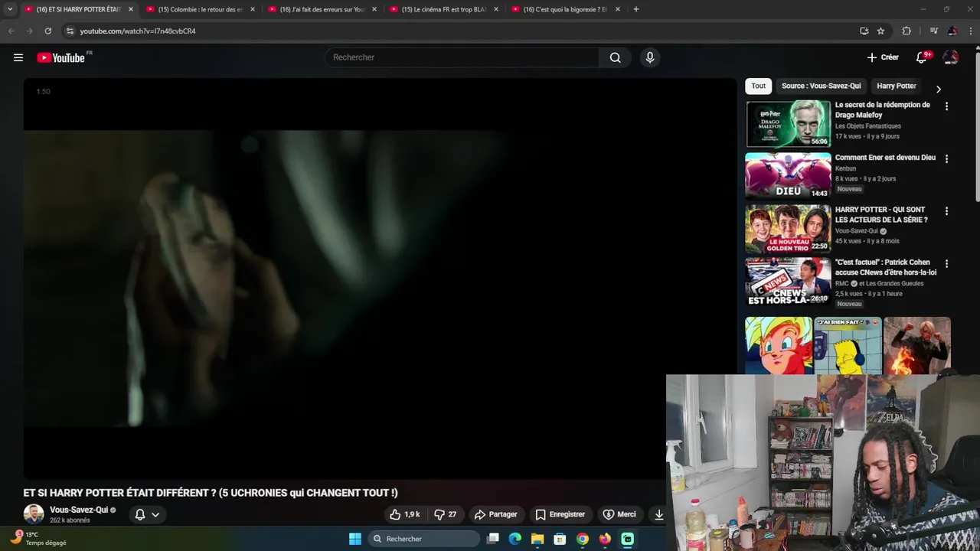Image resolution: width=980 pixels, height=551 pixels.
Task: Open the tab search dropdown arrow
Action: pyautogui.click(x=10, y=9)
